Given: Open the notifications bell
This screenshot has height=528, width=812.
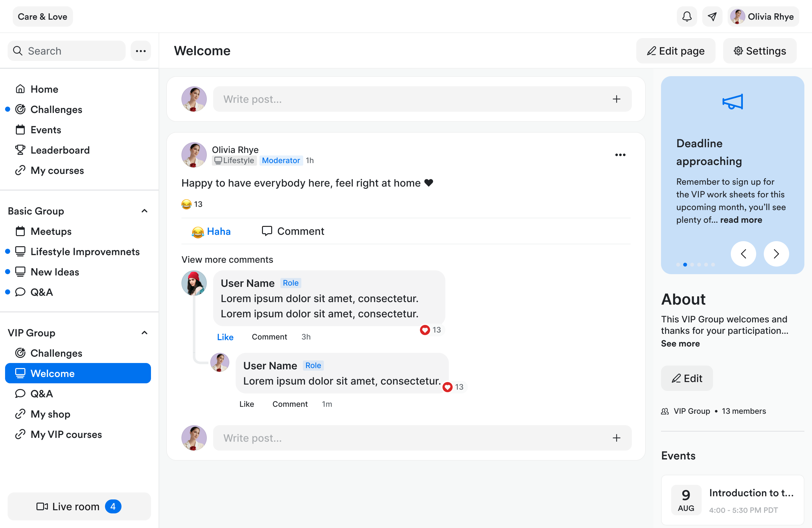Looking at the screenshot, I should 686,16.
